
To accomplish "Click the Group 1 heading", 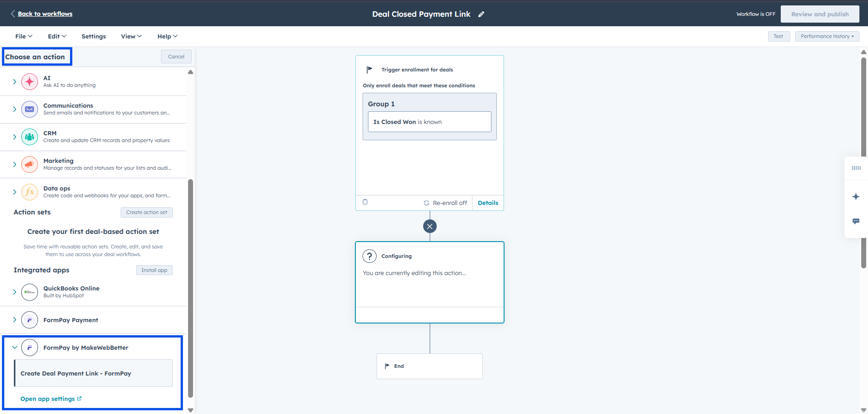I will [x=381, y=104].
